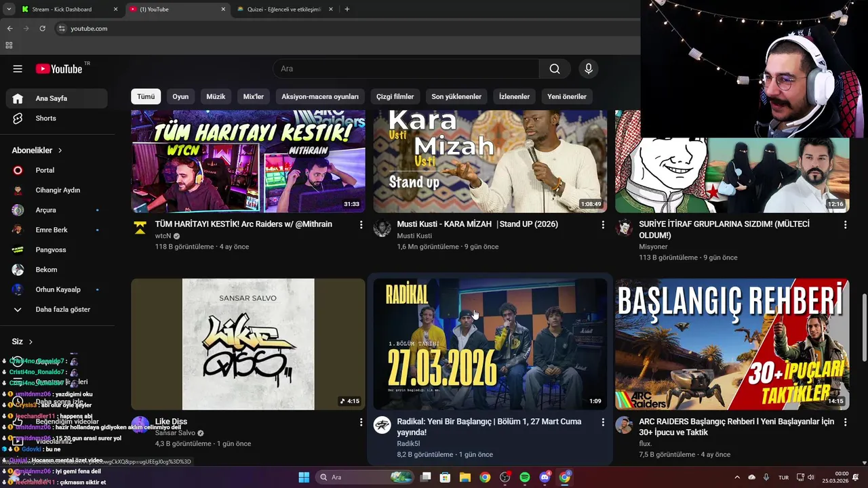
Task: Click Radikal: Yeni Bir Başlangıç title
Action: click(x=490, y=427)
